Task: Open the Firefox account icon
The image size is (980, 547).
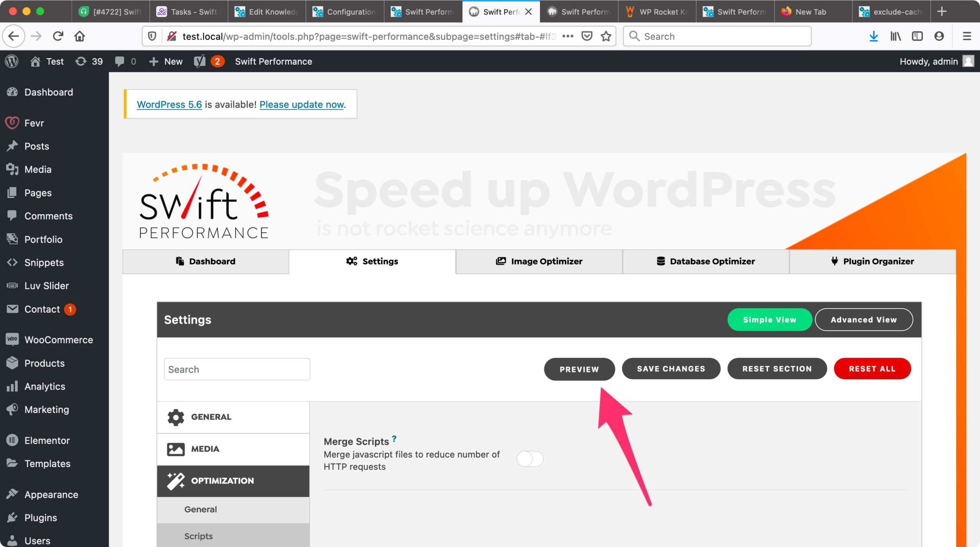Action: [x=939, y=36]
